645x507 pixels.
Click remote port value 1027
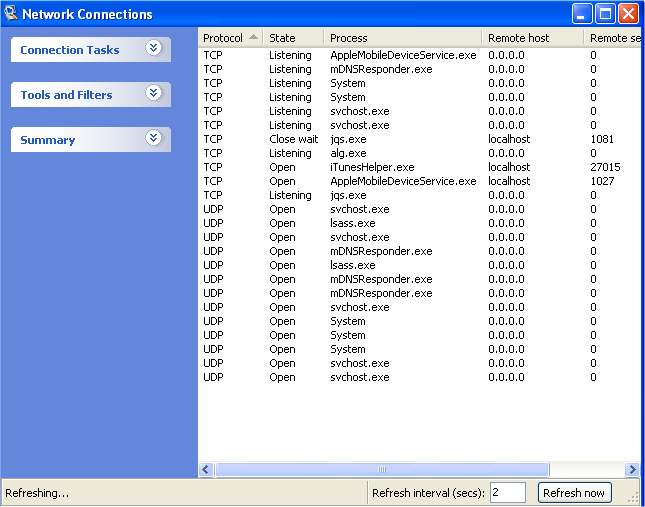point(602,181)
